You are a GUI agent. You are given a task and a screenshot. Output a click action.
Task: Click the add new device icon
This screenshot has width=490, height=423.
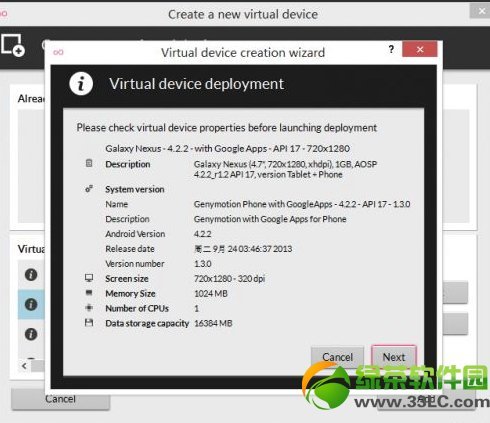pyautogui.click(x=13, y=45)
